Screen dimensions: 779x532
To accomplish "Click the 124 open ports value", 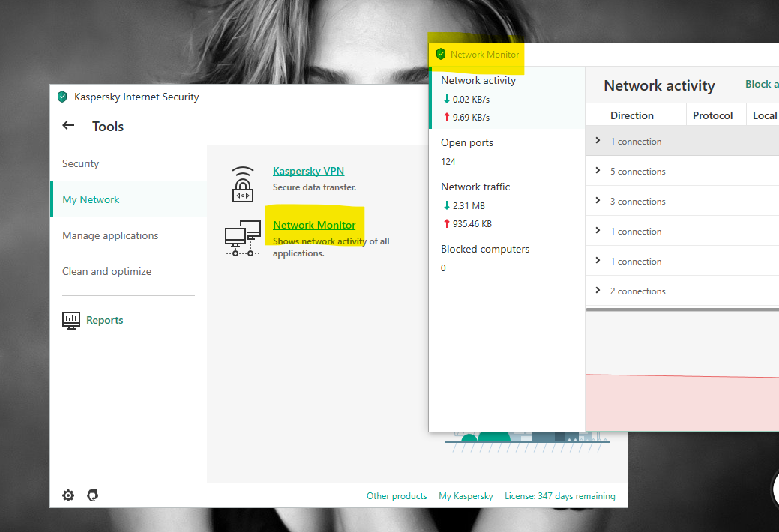I will point(448,161).
